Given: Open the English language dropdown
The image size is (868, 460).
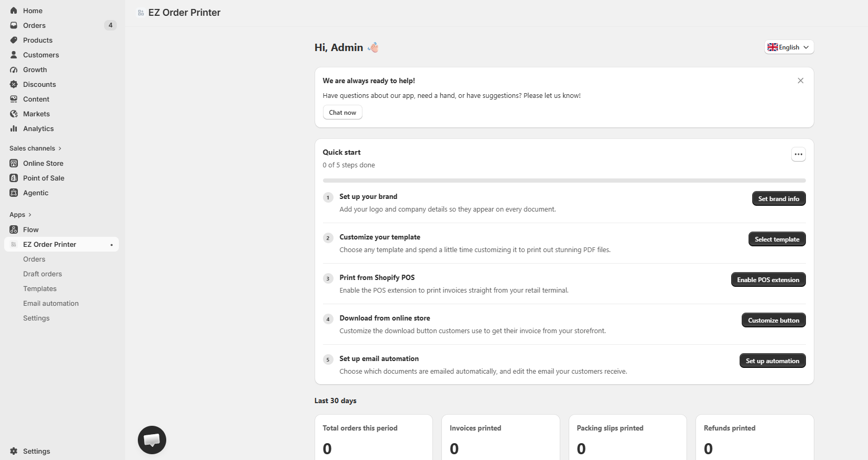Looking at the screenshot, I should click(789, 47).
